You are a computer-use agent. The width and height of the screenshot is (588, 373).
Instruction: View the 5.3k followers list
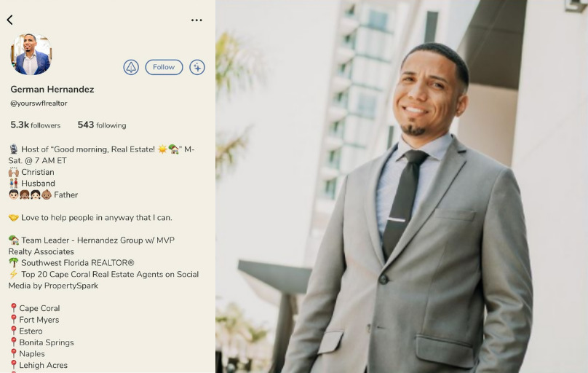point(35,125)
